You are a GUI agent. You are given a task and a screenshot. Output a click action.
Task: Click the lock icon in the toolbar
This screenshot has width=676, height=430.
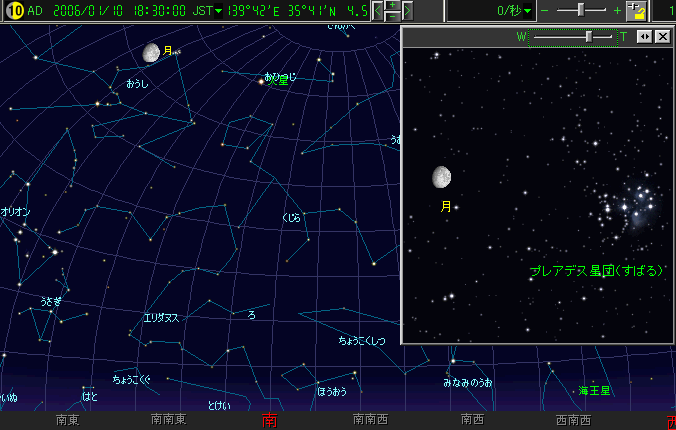637,11
